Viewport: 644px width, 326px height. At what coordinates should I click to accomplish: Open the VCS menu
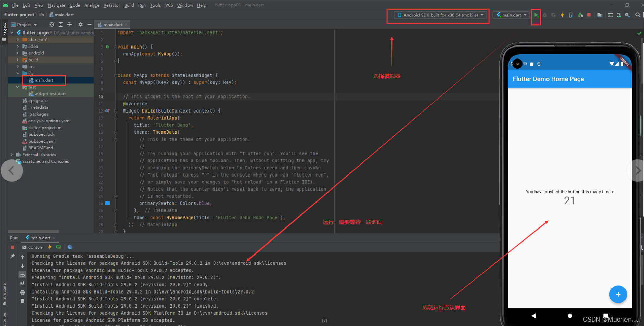tap(169, 5)
